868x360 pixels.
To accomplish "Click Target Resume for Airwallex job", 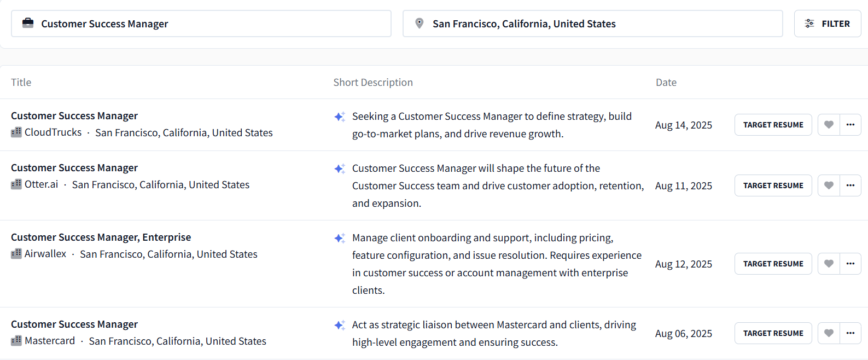I will (x=773, y=264).
